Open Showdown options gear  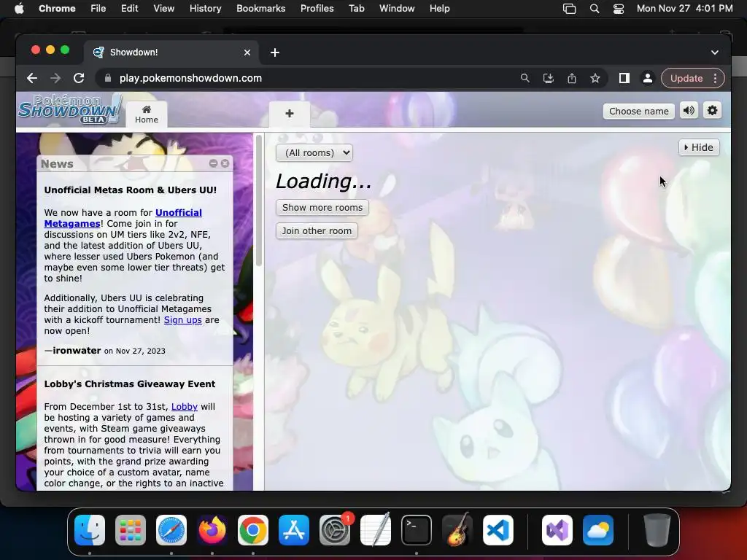point(712,111)
